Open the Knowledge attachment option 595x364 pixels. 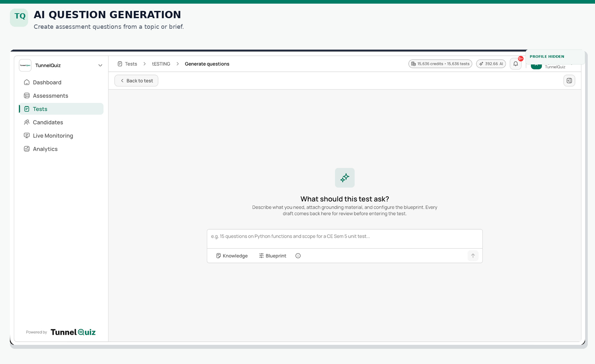(232, 256)
